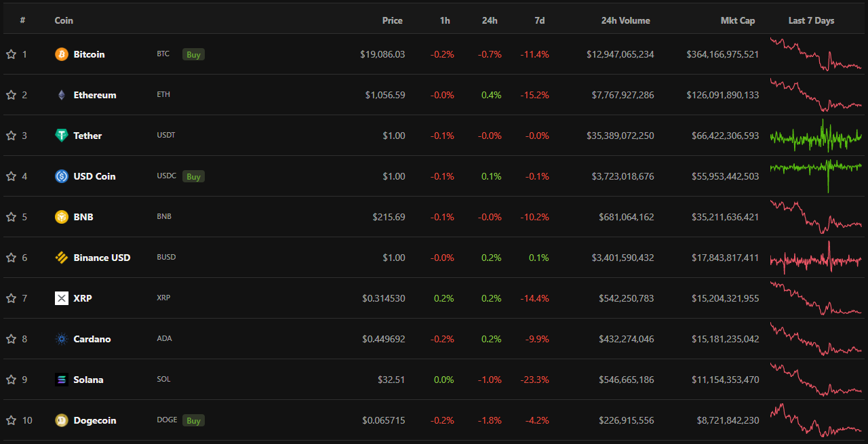Click the Tether coin logo icon

(62, 136)
